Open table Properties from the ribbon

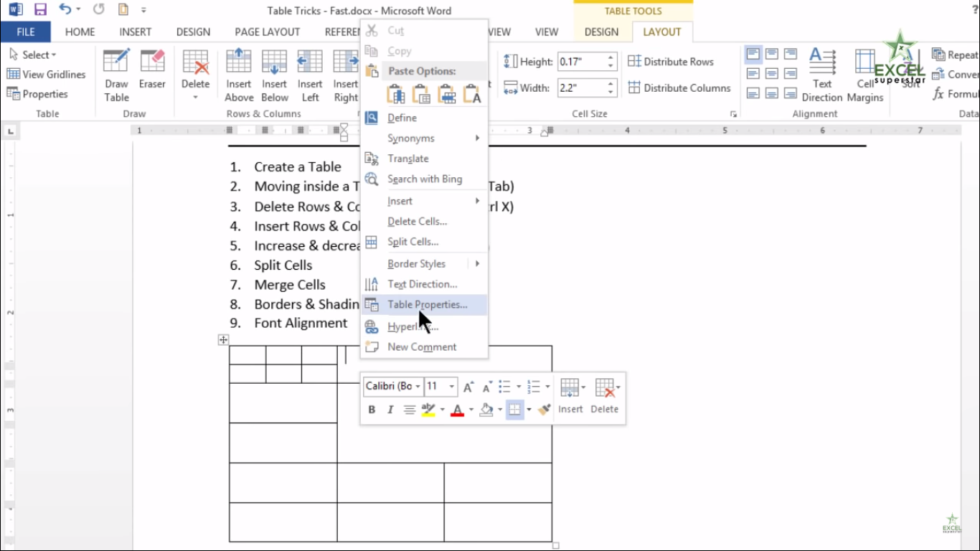coord(37,94)
